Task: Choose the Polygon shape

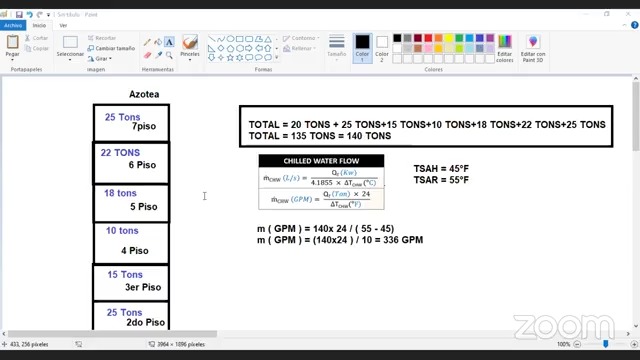Action: click(259, 39)
